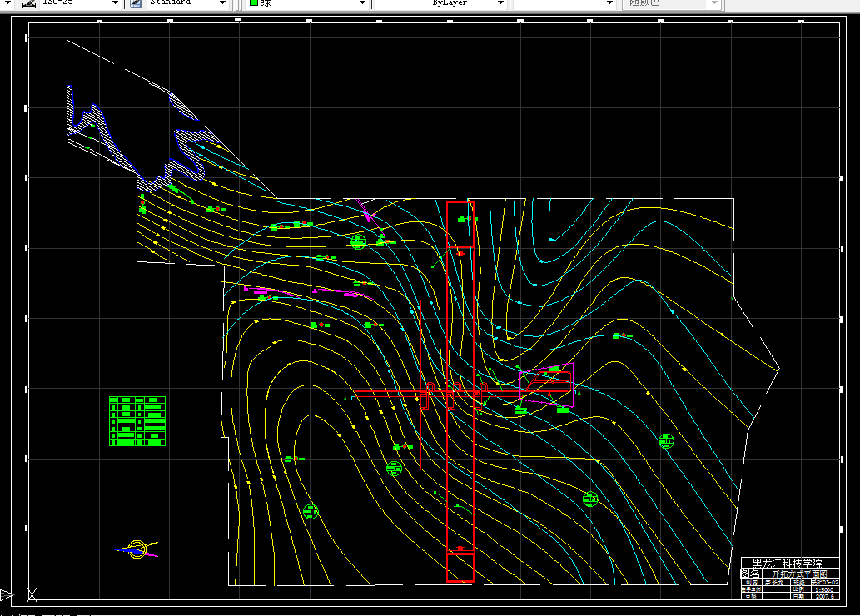Click the triangle marker at bottom-left edge

(6, 594)
